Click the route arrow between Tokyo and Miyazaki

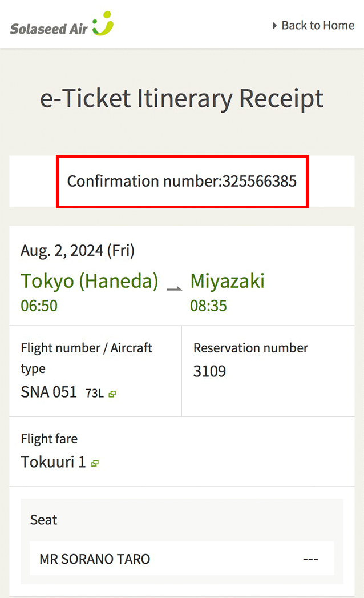coord(174,288)
